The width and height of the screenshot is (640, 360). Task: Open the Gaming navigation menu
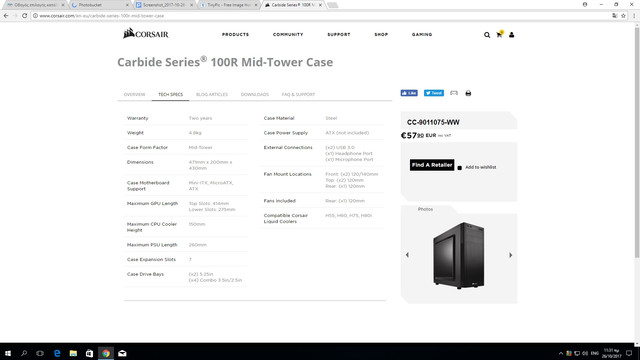[422, 35]
